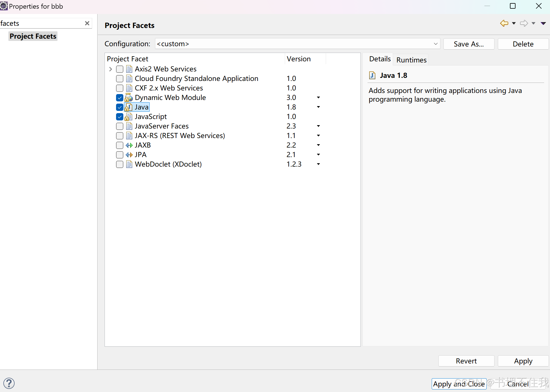Open the Java version dropdown arrow
550x392 pixels.
[x=318, y=107]
